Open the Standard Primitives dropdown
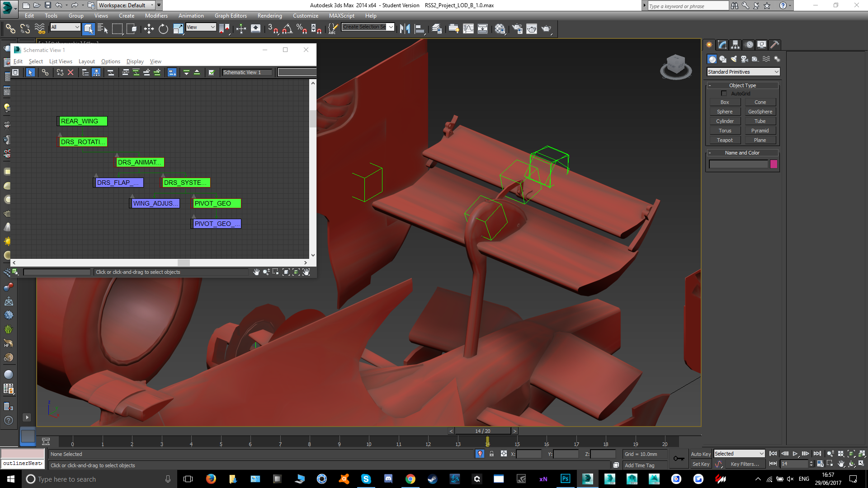Viewport: 868px width, 488px height. tap(743, 72)
